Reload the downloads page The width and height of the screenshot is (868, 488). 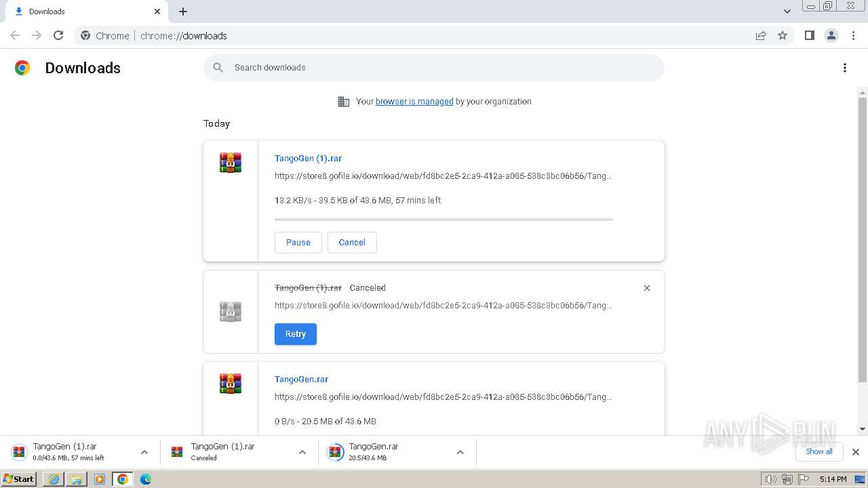[58, 35]
